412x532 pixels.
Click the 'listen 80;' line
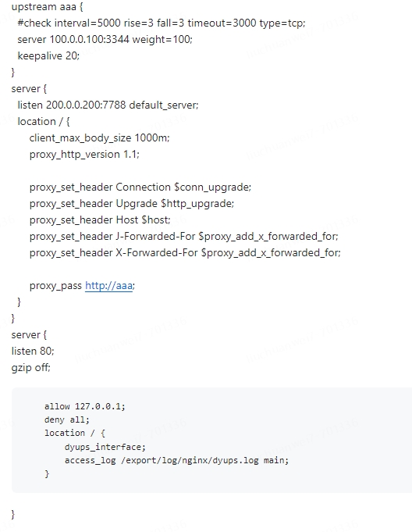(33, 351)
